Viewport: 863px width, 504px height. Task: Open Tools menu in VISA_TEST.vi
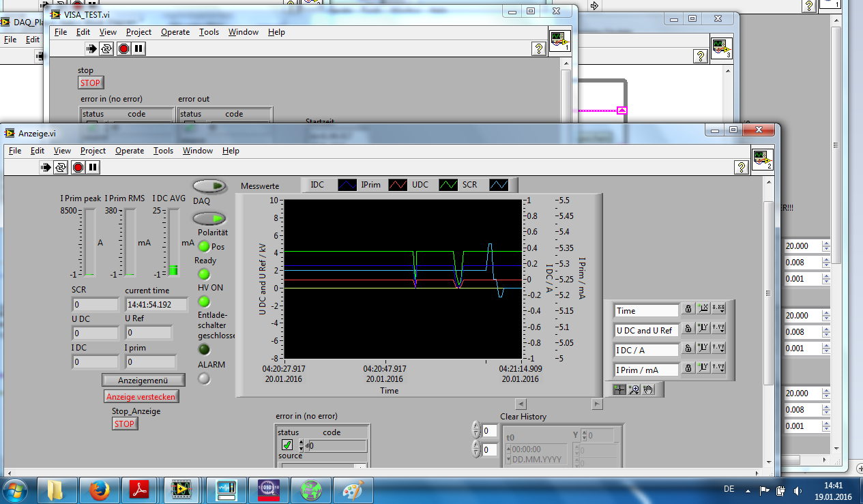pos(209,32)
